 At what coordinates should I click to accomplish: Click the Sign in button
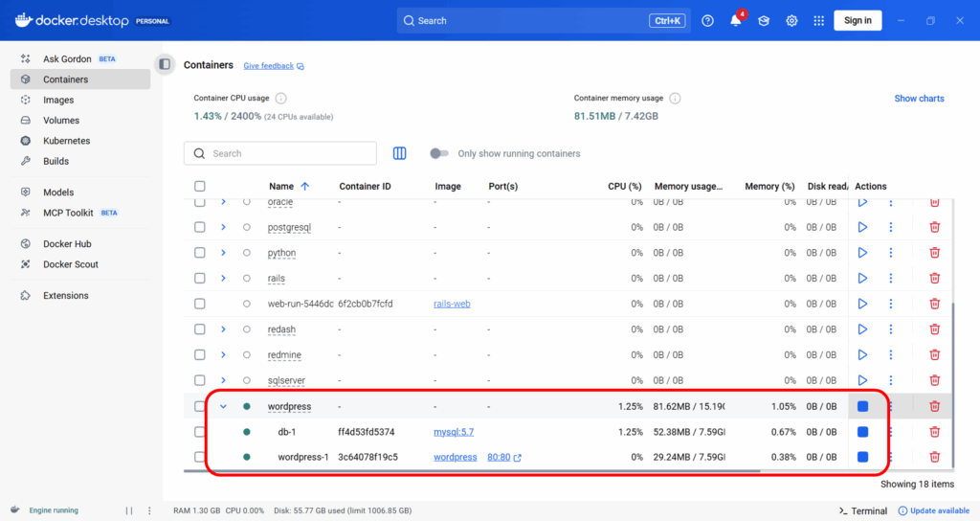point(857,21)
